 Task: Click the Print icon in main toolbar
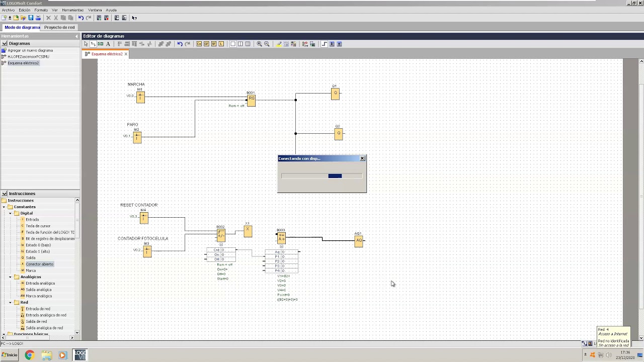[38, 18]
